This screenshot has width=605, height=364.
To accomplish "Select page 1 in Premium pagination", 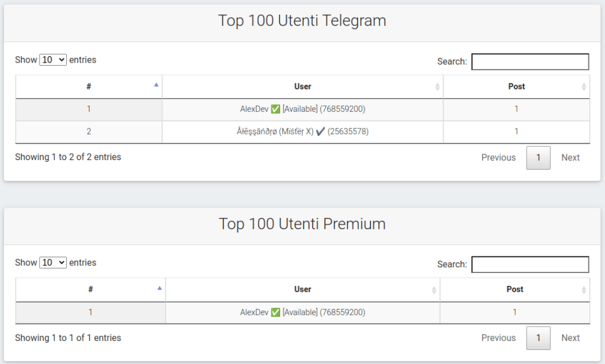I will [538, 338].
